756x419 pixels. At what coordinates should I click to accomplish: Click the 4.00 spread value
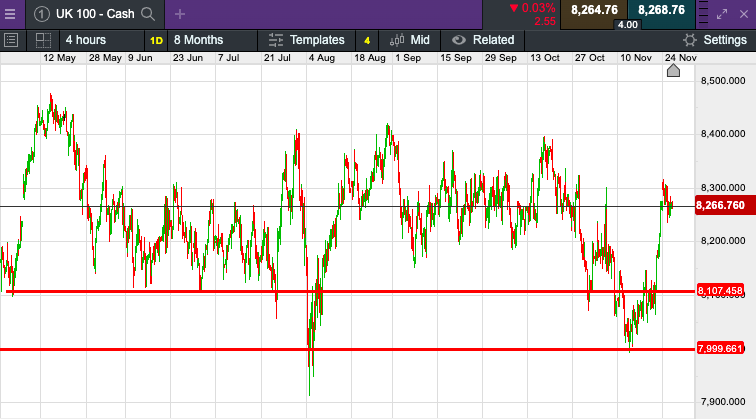[x=627, y=25]
